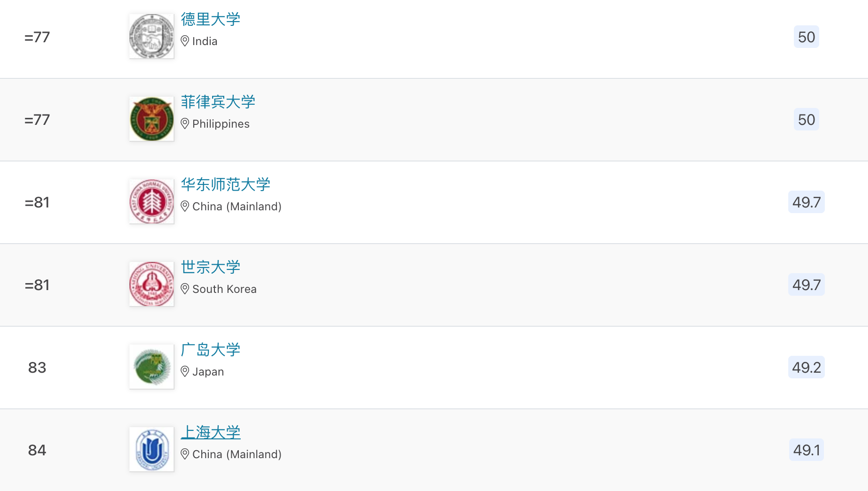This screenshot has height=491, width=868.
Task: Click the 世宗大学 circular emblem logo
Action: coord(151,284)
